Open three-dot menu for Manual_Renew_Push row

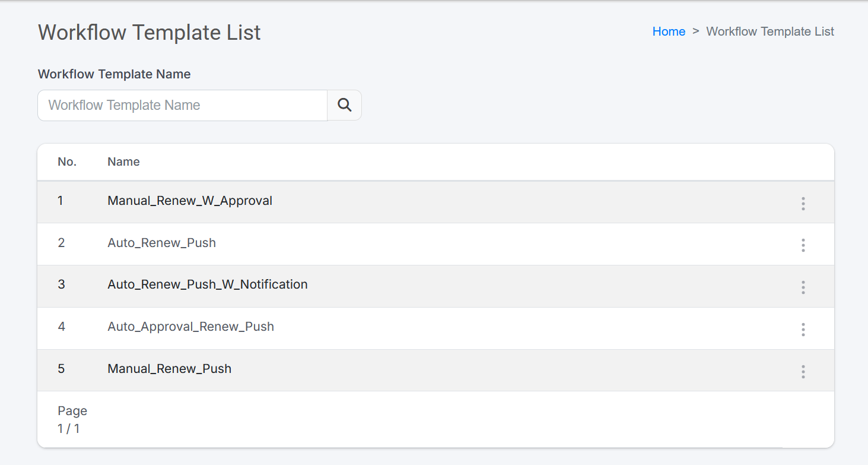pyautogui.click(x=803, y=372)
